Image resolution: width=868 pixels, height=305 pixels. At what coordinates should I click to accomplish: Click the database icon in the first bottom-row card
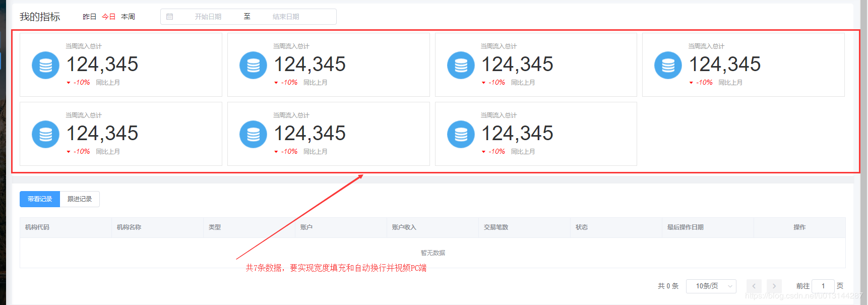click(45, 134)
